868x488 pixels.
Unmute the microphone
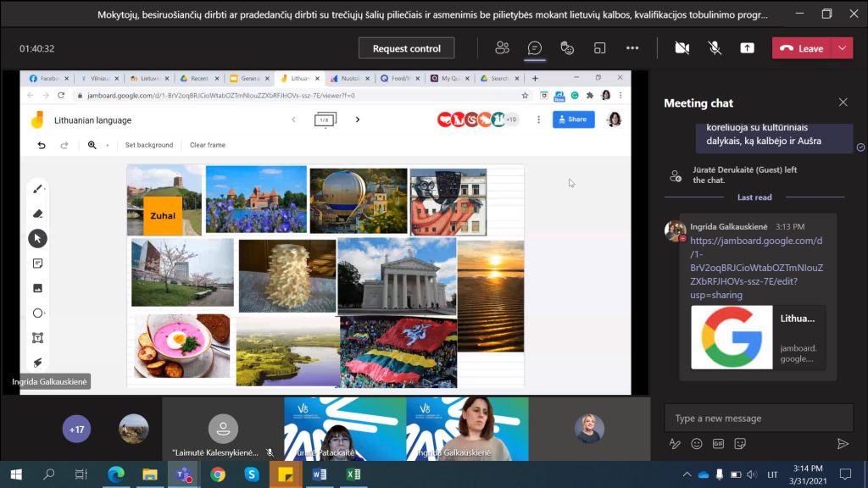pyautogui.click(x=715, y=48)
